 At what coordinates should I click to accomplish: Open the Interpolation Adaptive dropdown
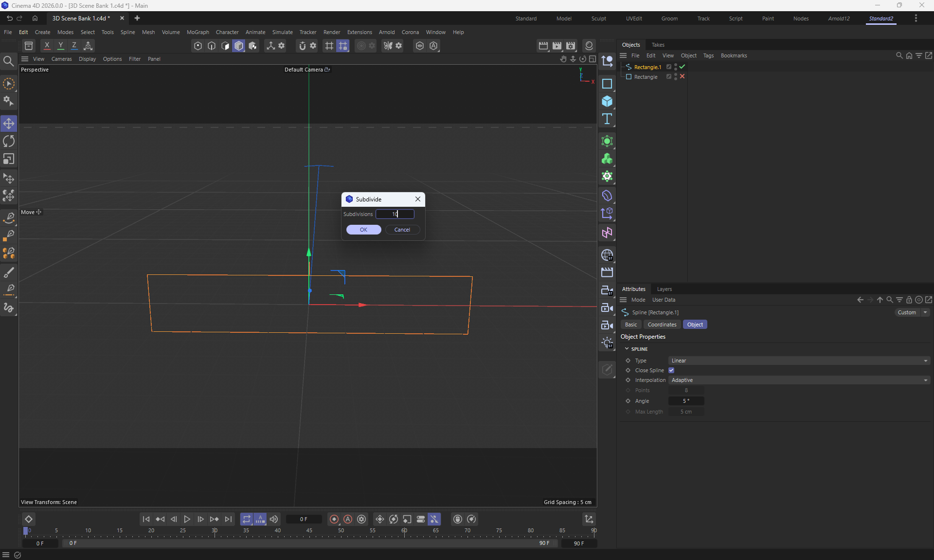pyautogui.click(x=799, y=380)
